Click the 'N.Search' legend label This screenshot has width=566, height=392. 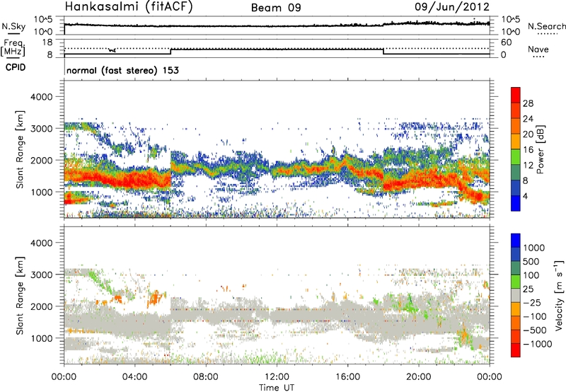(x=547, y=26)
